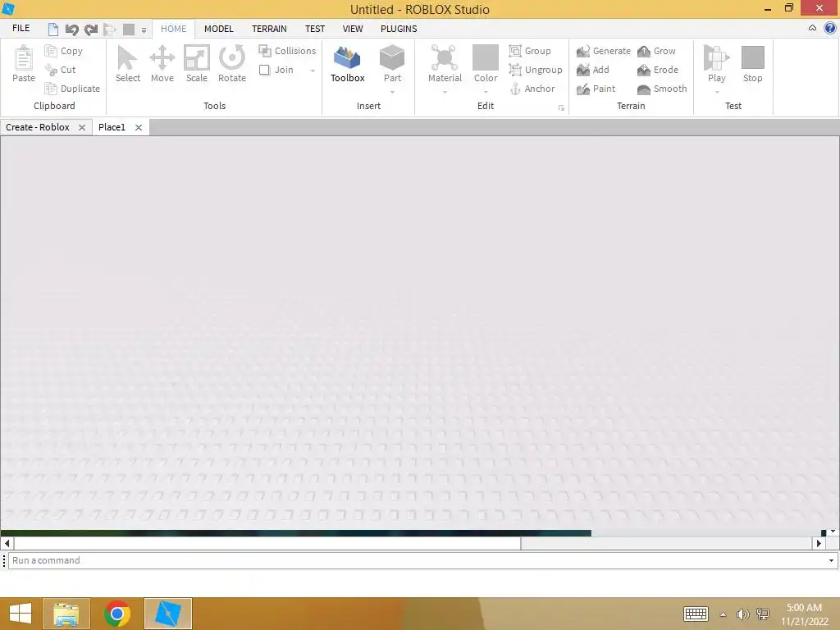Click the Generate terrain tool

click(603, 51)
